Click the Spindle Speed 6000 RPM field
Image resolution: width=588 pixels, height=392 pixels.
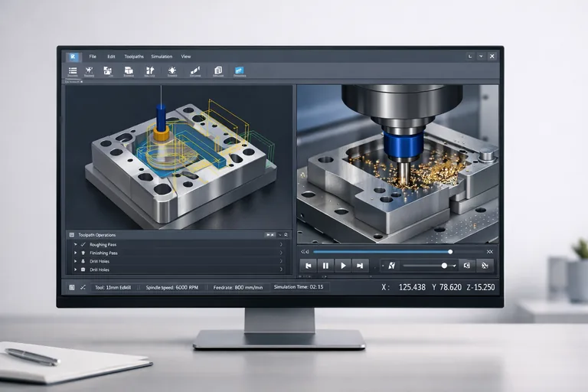pos(173,287)
